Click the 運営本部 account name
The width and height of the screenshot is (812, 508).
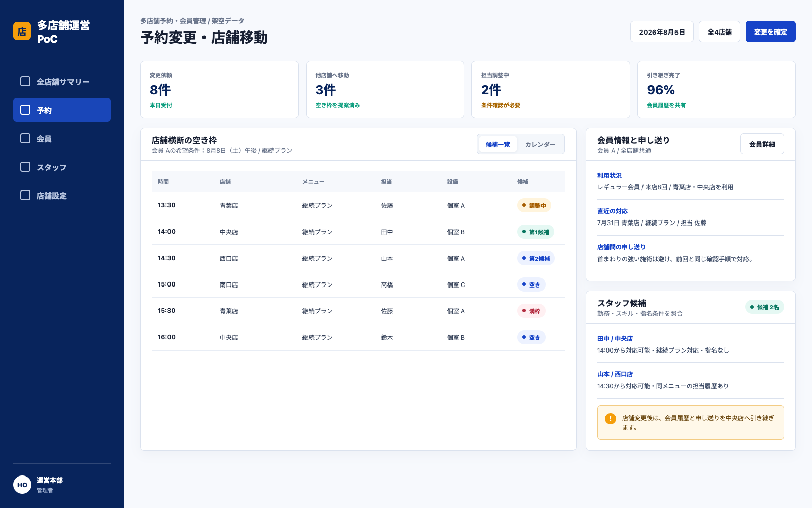pyautogui.click(x=50, y=480)
